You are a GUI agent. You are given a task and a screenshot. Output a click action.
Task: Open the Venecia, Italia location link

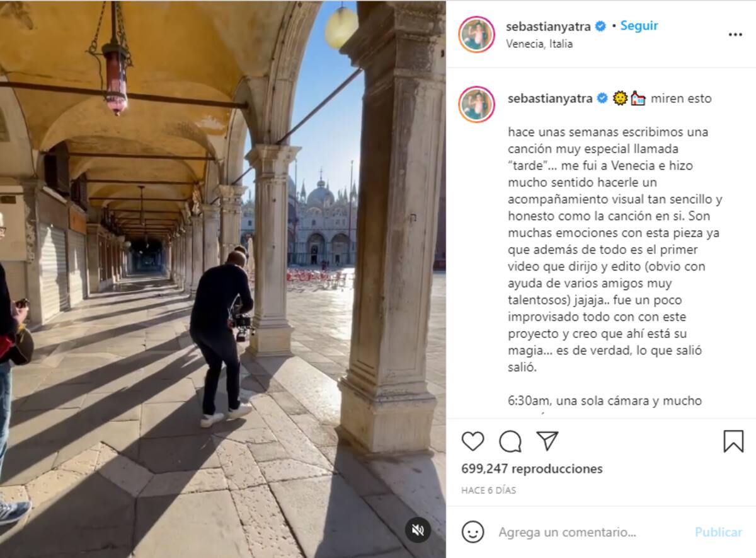coord(539,44)
